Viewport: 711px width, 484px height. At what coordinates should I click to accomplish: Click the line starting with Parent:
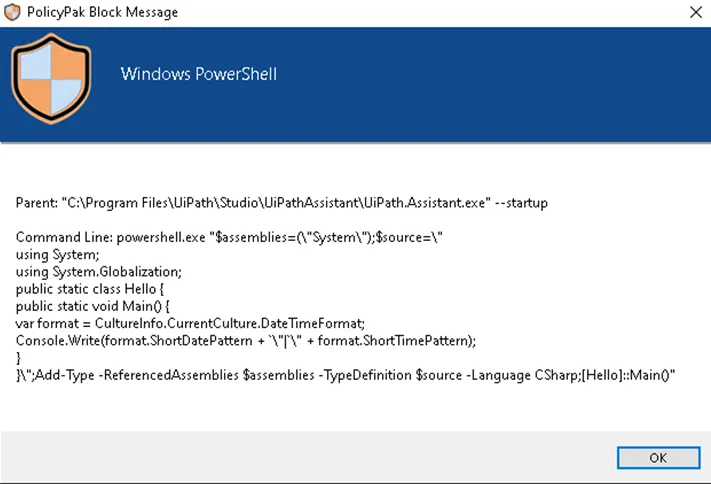(281, 203)
